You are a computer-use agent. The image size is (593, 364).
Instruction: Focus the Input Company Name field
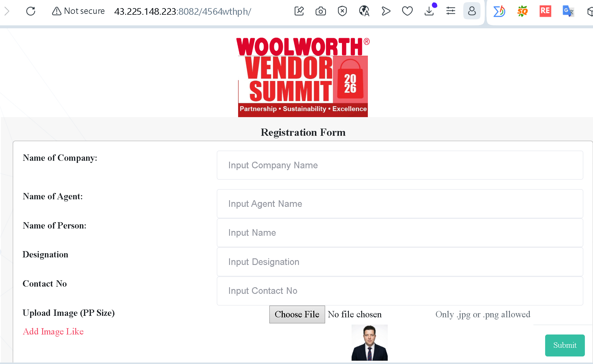point(400,165)
